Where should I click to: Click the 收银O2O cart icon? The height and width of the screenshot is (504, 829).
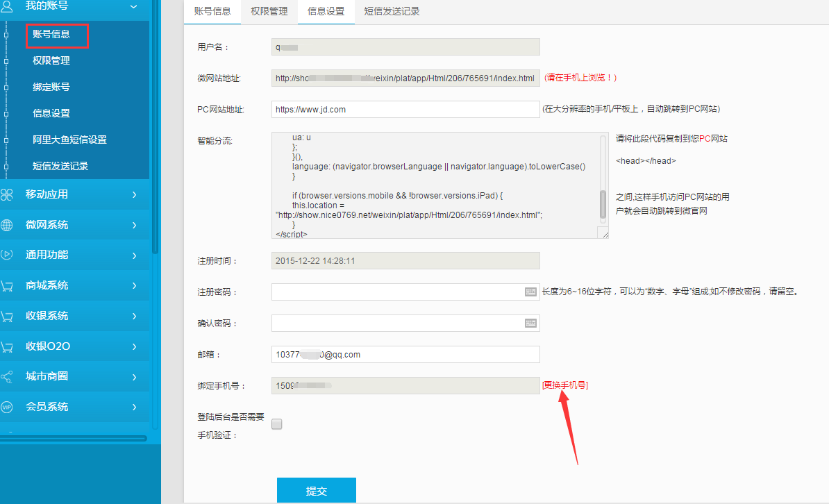[7, 346]
